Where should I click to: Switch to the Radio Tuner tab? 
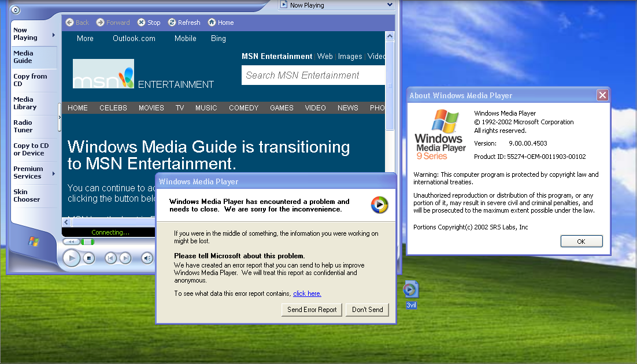coord(34,127)
